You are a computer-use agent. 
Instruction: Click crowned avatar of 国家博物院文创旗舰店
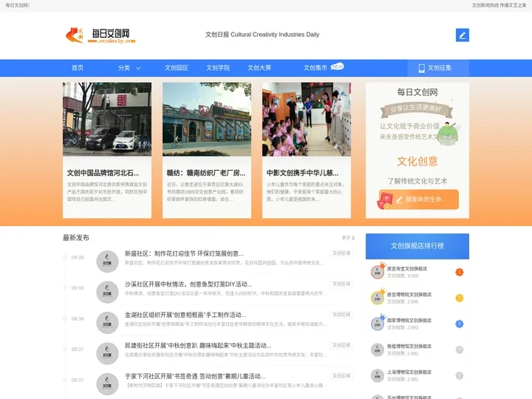click(378, 323)
